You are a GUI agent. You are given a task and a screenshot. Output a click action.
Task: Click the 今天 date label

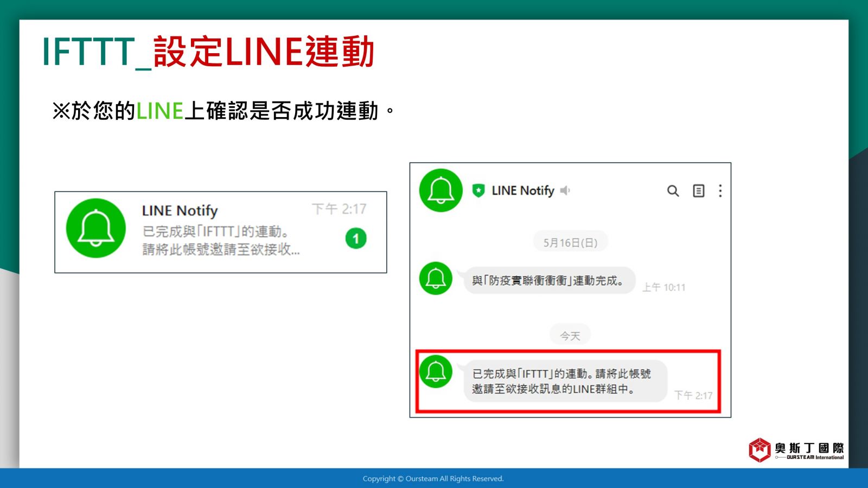pyautogui.click(x=570, y=336)
